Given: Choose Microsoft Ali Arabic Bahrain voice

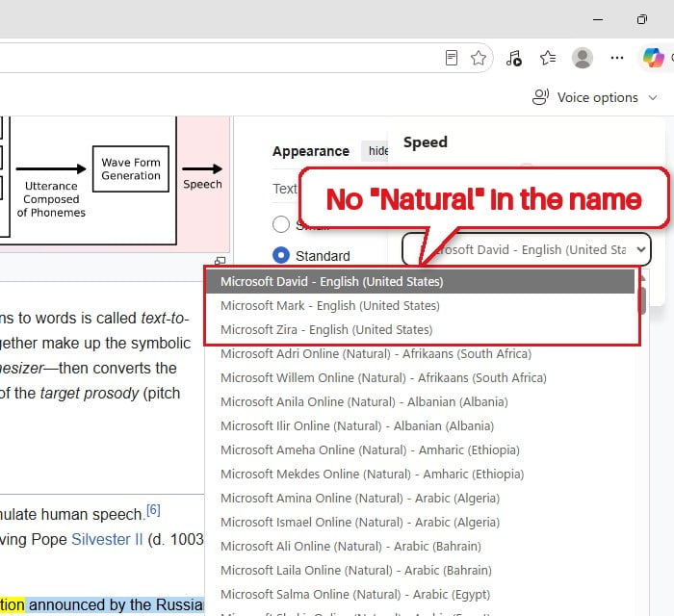Looking at the screenshot, I should pos(420,547).
